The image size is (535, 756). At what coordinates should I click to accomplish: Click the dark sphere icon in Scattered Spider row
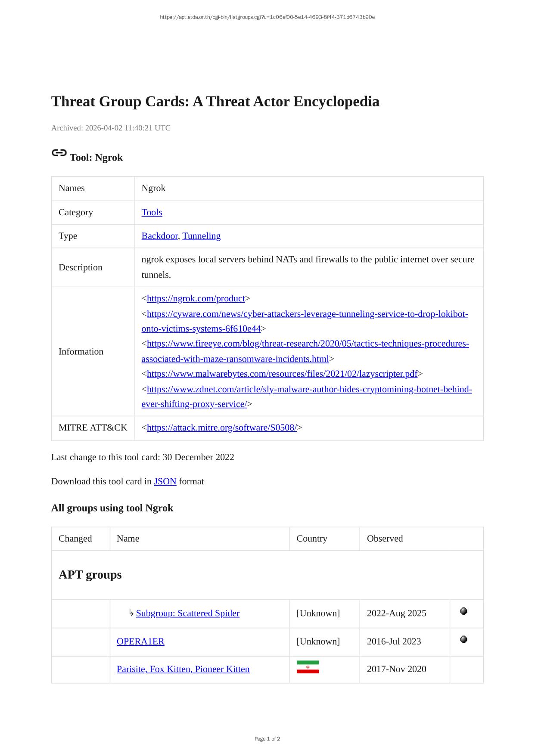tap(463, 611)
